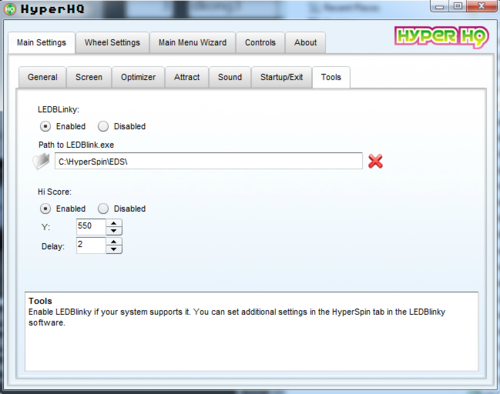This screenshot has width=500, height=394.
Task: Increase the Y value with up arrow
Action: click(114, 223)
